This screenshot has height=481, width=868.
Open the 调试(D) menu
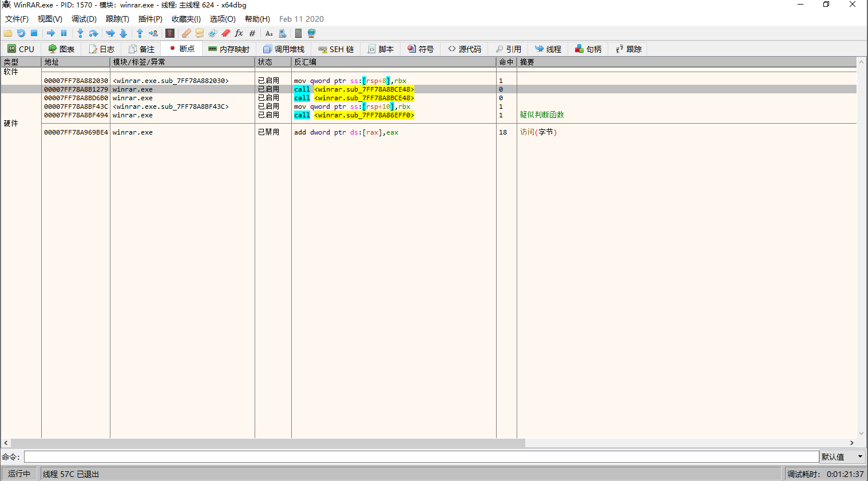(x=84, y=19)
